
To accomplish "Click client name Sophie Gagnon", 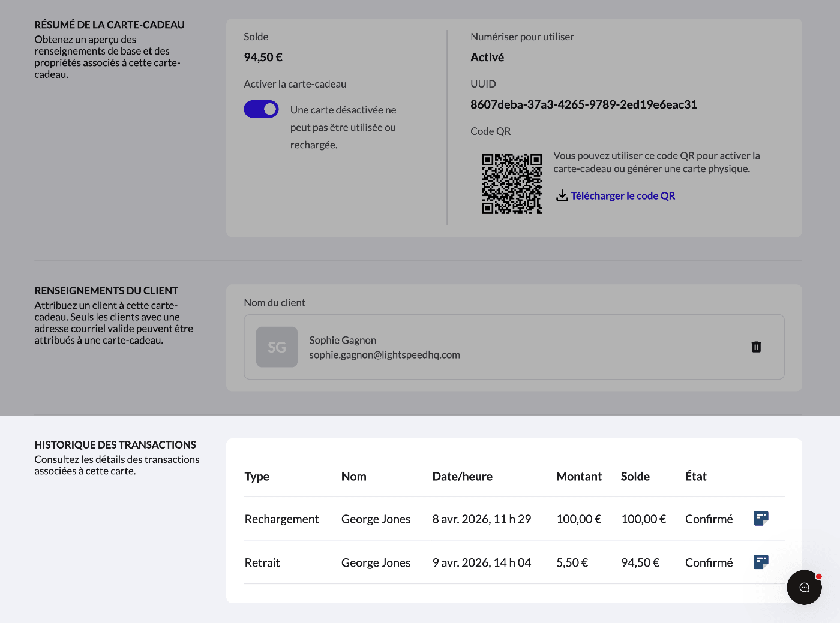I will (343, 340).
